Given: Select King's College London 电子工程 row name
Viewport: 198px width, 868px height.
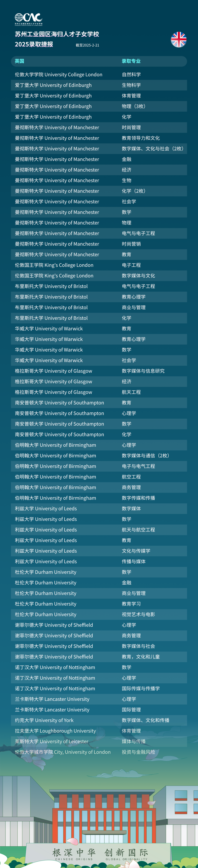Looking at the screenshot, I should (x=54, y=265).
